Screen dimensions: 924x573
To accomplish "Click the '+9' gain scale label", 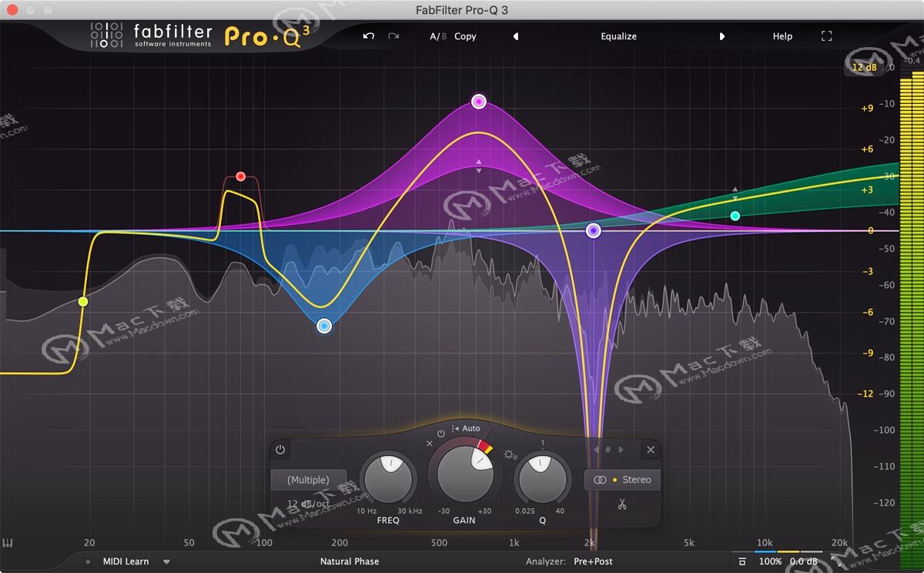I will pyautogui.click(x=867, y=109).
